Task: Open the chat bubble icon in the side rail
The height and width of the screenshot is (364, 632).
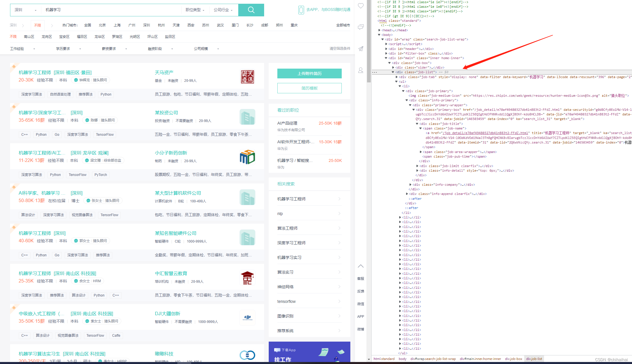Action: coord(361,27)
